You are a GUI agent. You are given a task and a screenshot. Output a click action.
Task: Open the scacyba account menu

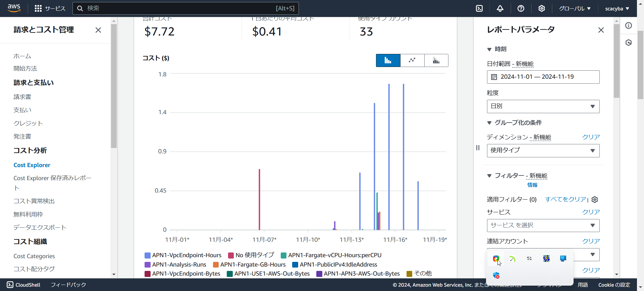coord(617,8)
